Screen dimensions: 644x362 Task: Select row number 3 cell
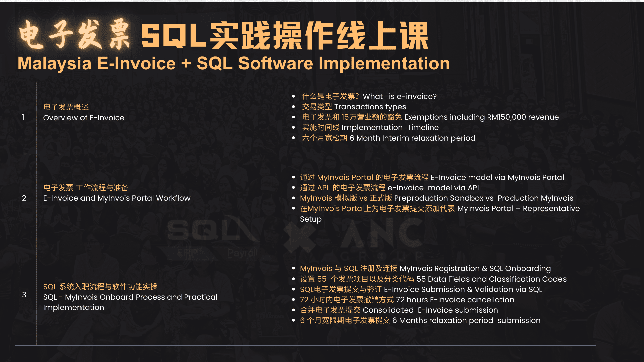coord(25,295)
